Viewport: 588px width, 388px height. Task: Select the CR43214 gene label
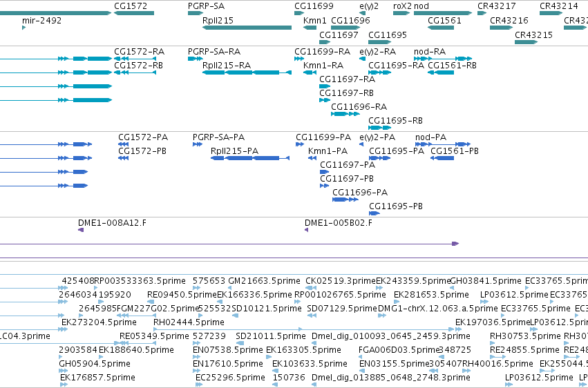pyautogui.click(x=559, y=6)
